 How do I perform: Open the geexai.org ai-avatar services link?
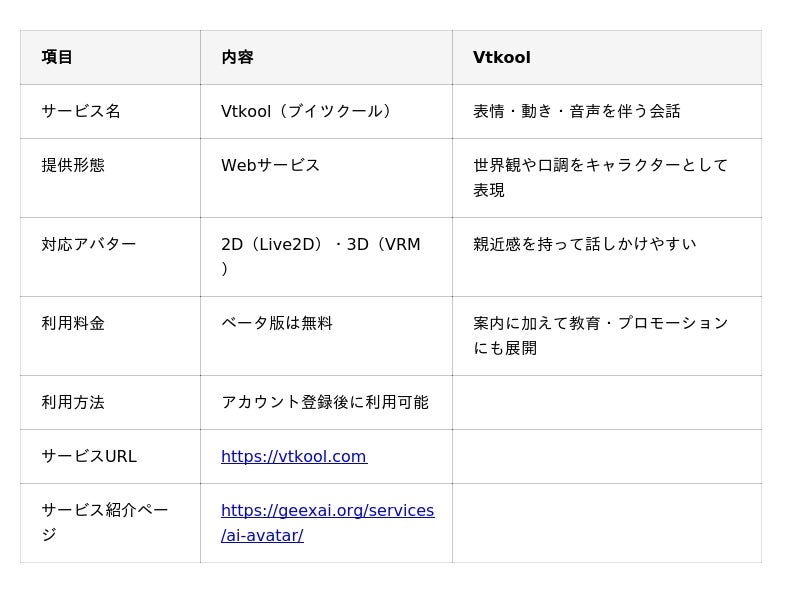coord(328,523)
